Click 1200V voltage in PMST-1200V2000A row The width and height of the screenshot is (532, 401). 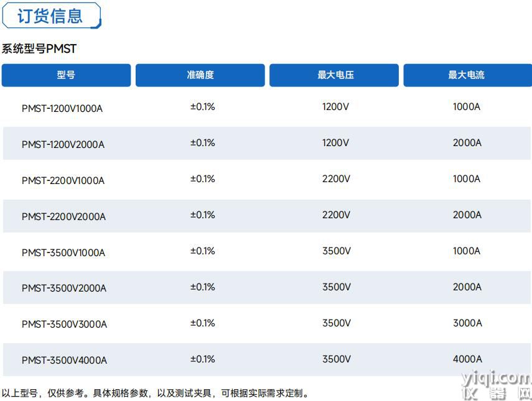coord(335,143)
